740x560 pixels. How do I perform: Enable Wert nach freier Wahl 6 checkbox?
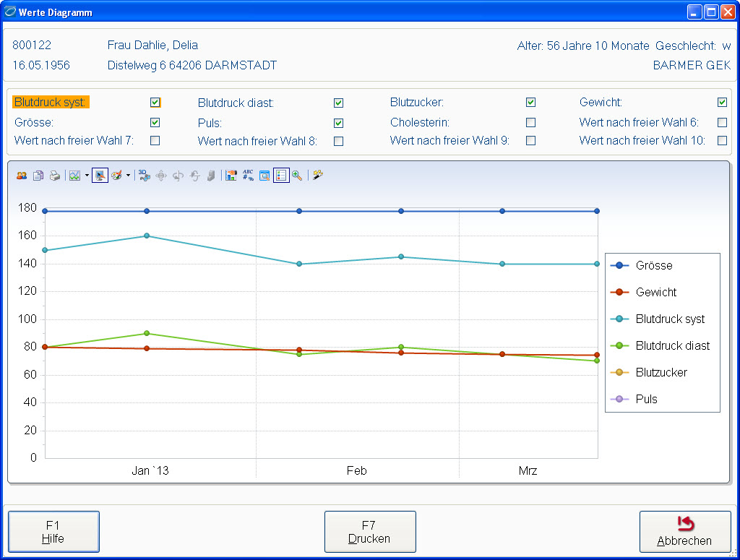[x=722, y=123]
